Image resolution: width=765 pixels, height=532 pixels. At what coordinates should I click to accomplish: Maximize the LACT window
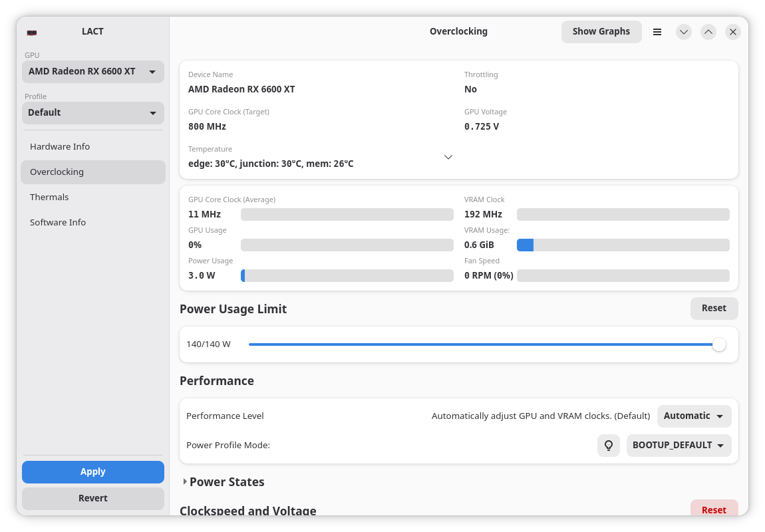[708, 32]
